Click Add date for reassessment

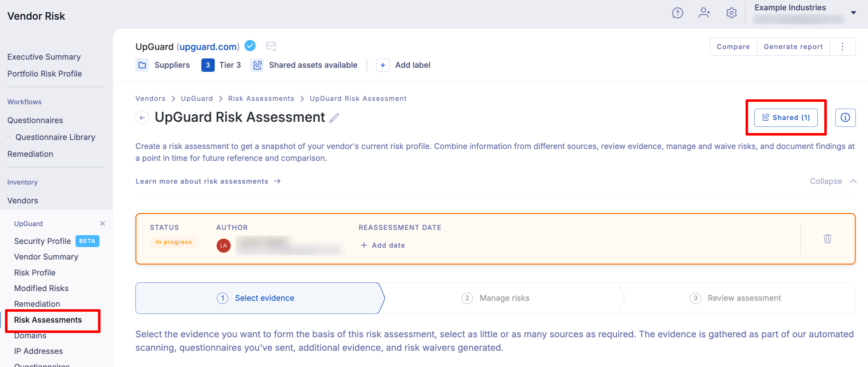(383, 245)
